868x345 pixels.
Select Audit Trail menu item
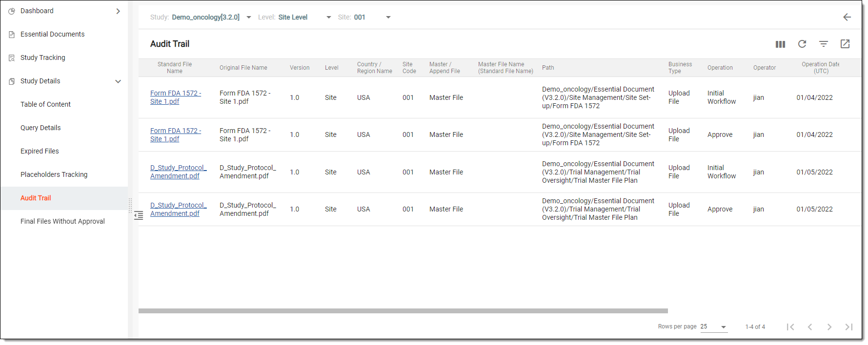pyautogui.click(x=36, y=198)
